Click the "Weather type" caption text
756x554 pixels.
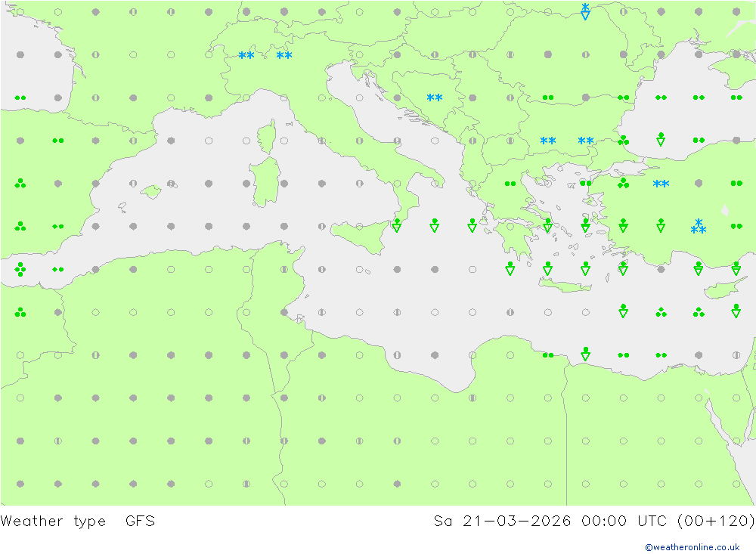coord(53,522)
